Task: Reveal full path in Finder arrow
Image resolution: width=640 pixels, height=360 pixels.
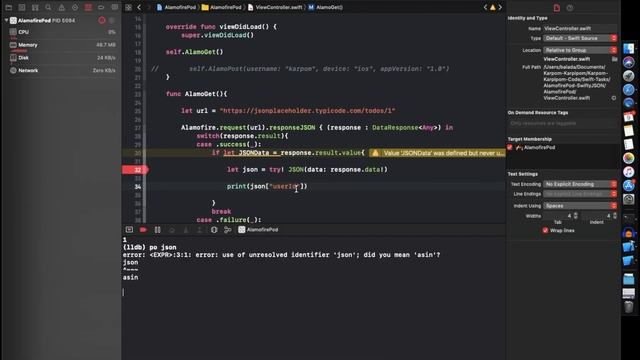Action: [x=614, y=98]
